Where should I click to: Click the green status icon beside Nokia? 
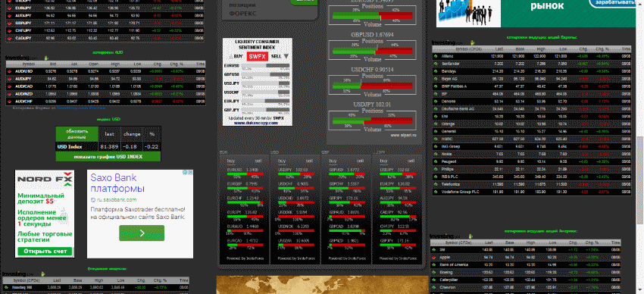tap(436, 154)
